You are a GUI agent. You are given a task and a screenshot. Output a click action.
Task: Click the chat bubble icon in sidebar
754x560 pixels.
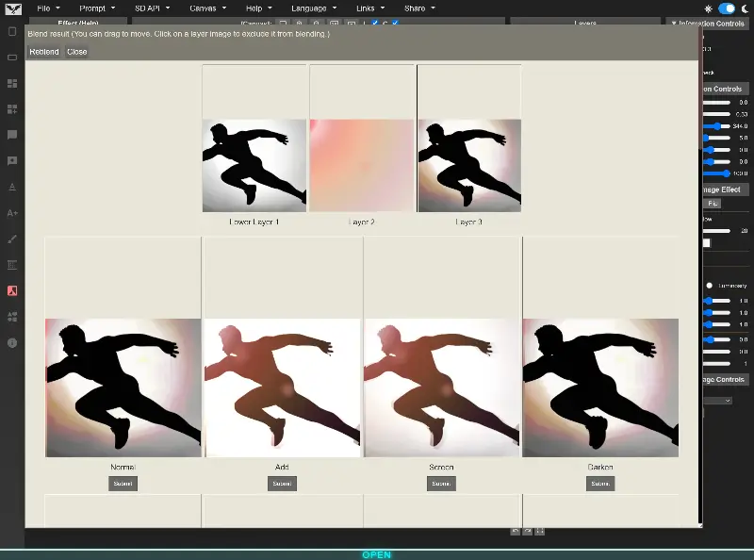tap(12, 135)
